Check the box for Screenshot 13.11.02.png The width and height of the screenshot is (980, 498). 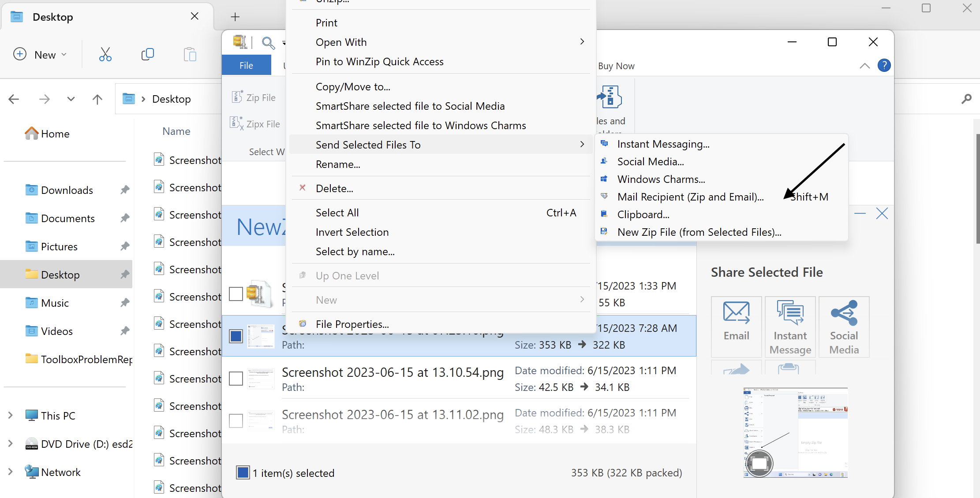[x=236, y=421]
